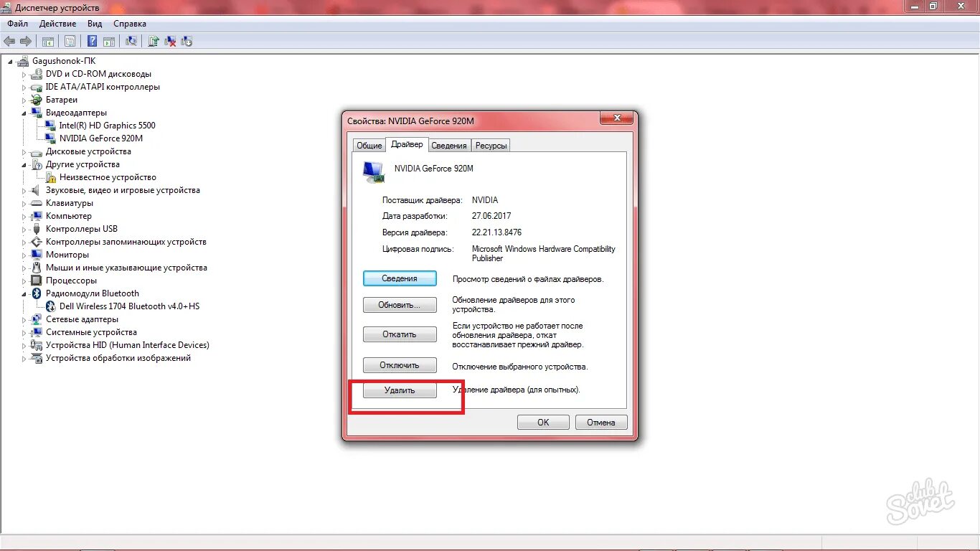Open the Файл menu
The image size is (980, 551).
[17, 24]
